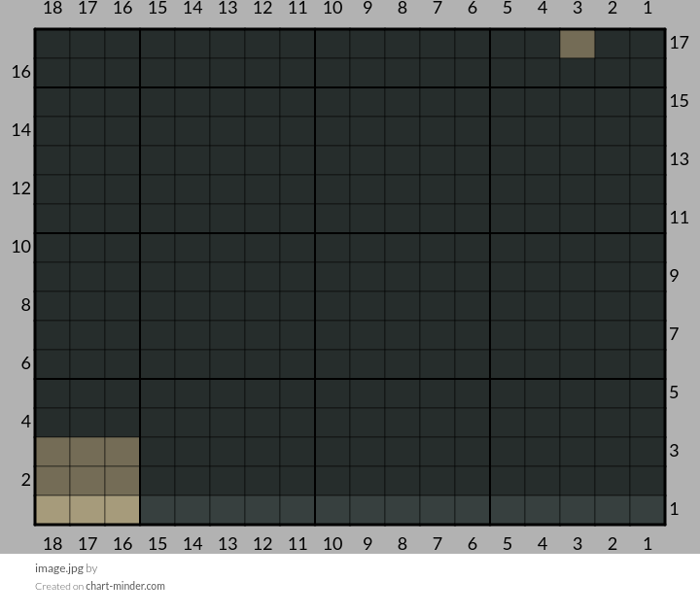
Task: Pick the brown cell at column 18, row 3
Action: point(52,452)
